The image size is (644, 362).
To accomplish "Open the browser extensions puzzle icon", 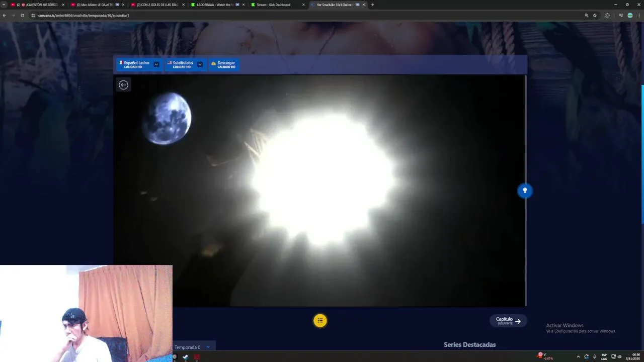I will pos(607,16).
